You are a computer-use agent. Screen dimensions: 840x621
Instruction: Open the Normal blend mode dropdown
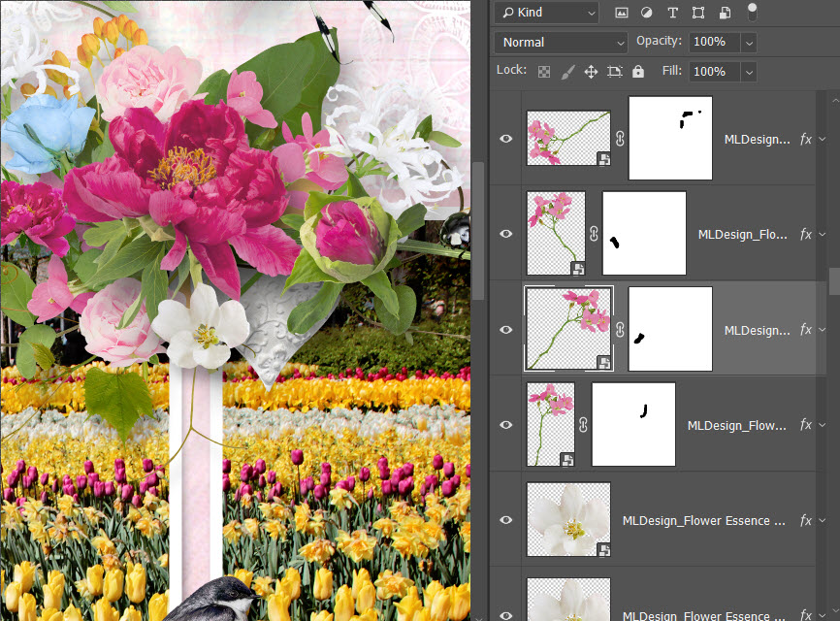coord(561,43)
